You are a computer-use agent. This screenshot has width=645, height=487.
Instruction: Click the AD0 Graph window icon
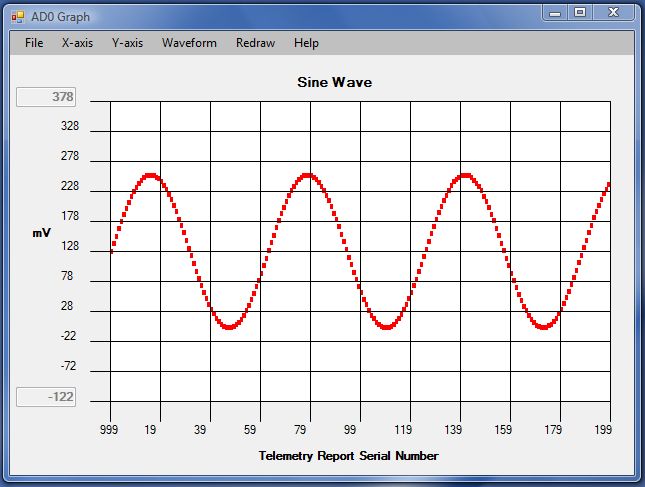pyautogui.click(x=17, y=16)
